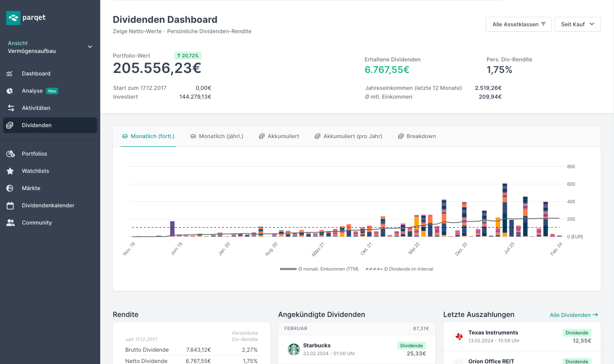Click the parqet logo icon
The height and width of the screenshot is (364, 614).
tap(13, 18)
